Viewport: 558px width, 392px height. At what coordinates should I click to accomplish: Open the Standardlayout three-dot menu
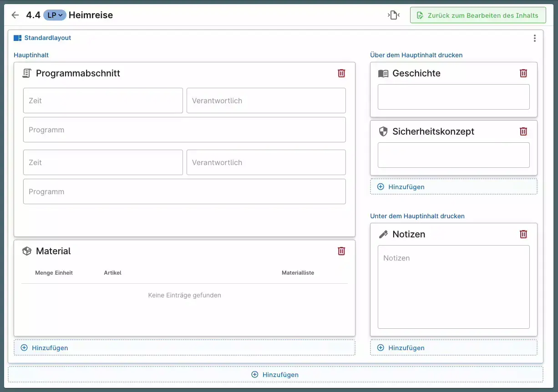[x=534, y=38]
